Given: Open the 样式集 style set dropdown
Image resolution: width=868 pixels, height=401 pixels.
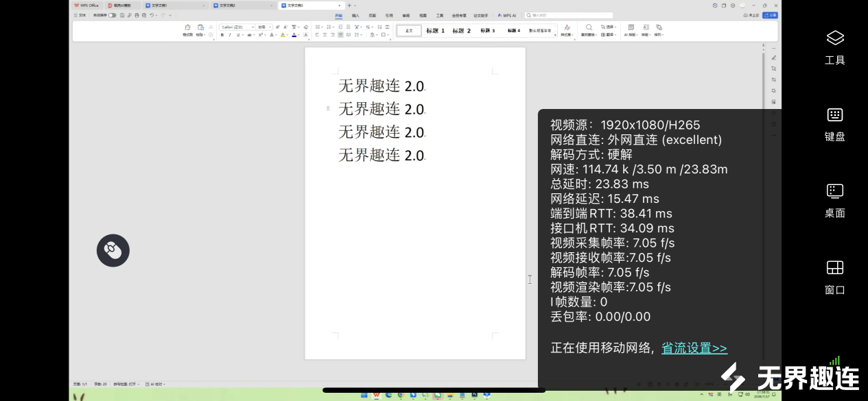Looking at the screenshot, I should tap(567, 30).
